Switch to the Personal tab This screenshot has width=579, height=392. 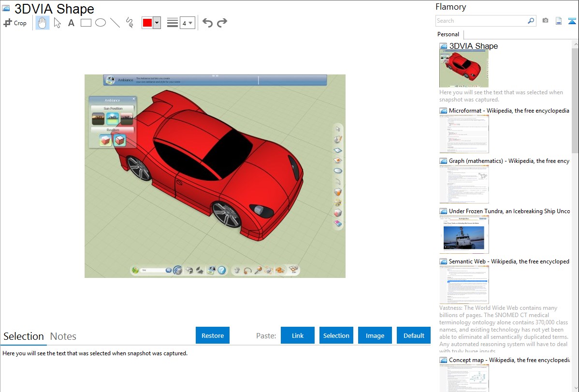[x=448, y=34]
